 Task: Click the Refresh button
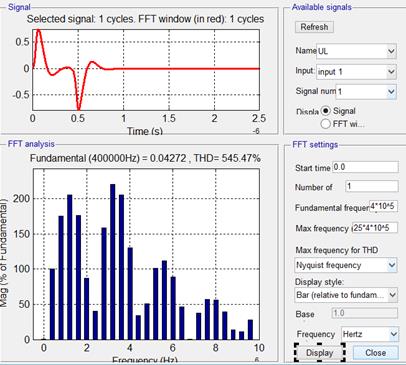tap(314, 27)
